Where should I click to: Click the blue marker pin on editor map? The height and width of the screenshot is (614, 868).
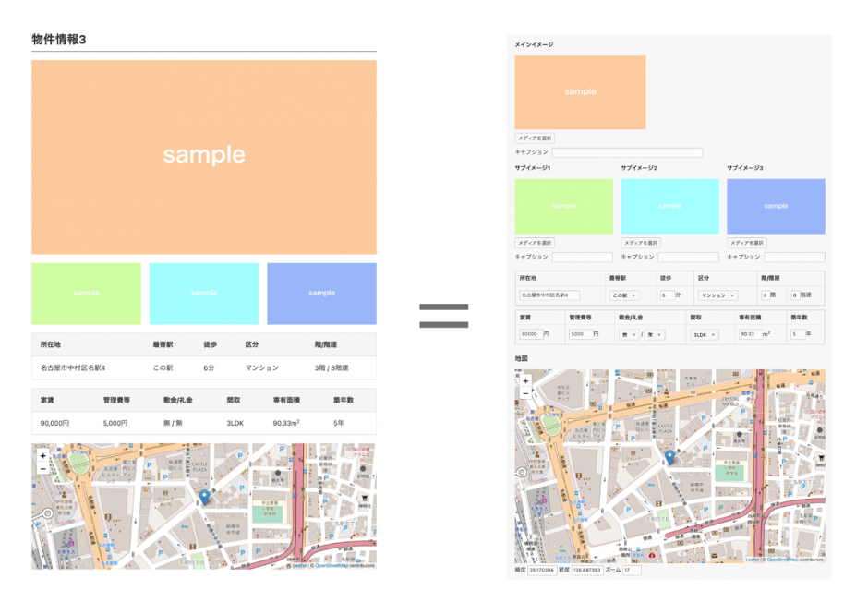pos(669,456)
